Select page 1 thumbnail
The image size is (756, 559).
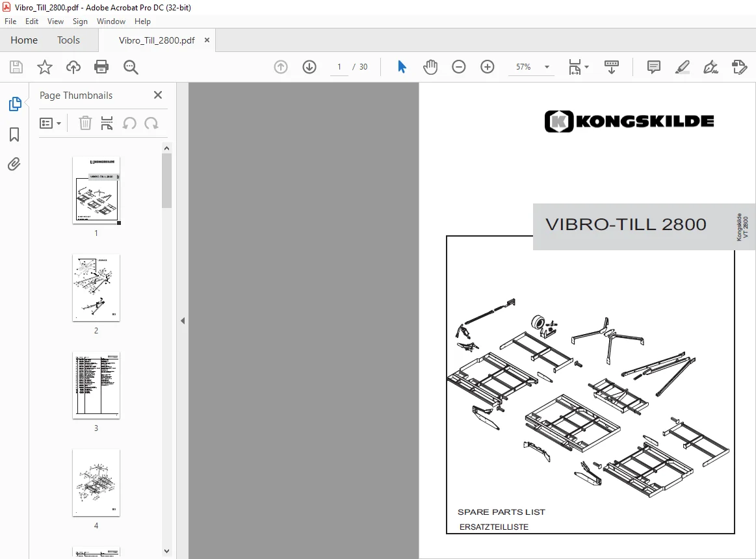96,190
